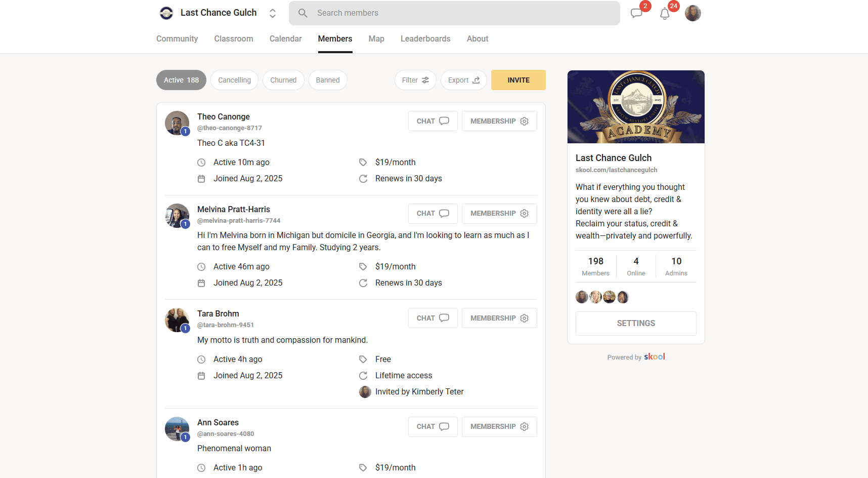868x478 pixels.
Task: Open the Filter options
Action: 415,80
